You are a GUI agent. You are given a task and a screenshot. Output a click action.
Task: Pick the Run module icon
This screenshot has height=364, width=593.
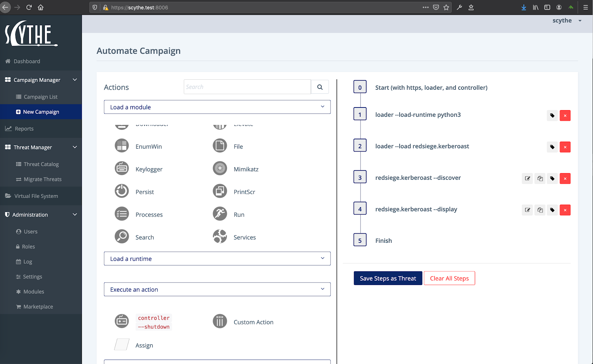(220, 214)
